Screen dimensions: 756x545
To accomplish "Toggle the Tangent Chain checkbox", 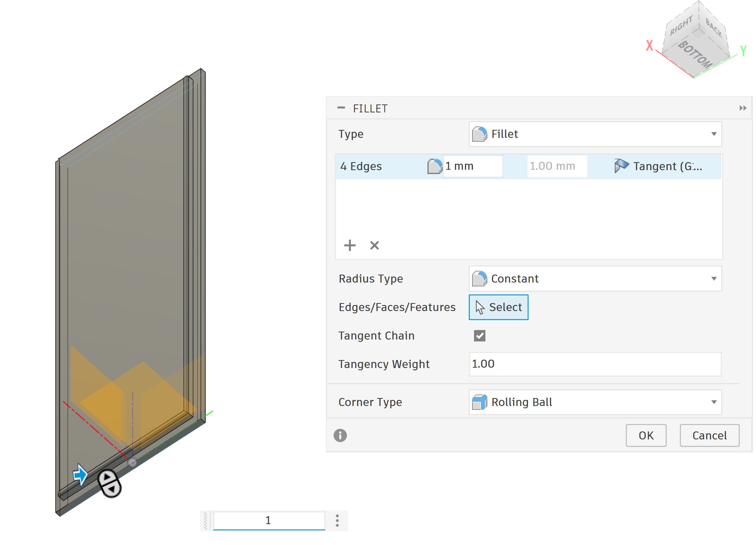I will click(479, 336).
